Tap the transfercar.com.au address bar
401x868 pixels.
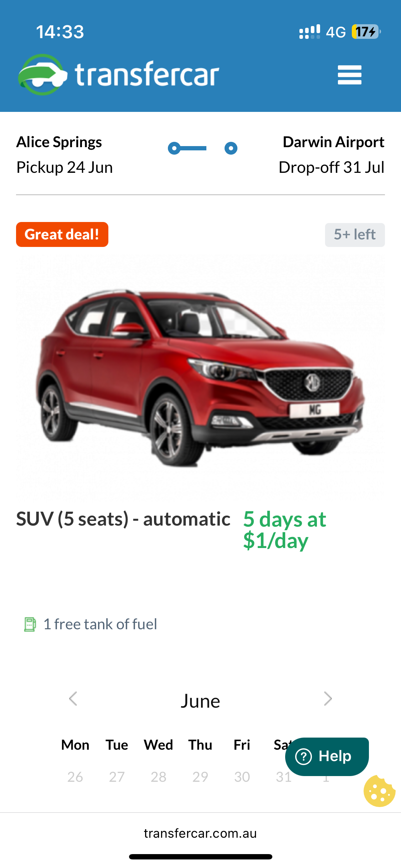point(200,833)
